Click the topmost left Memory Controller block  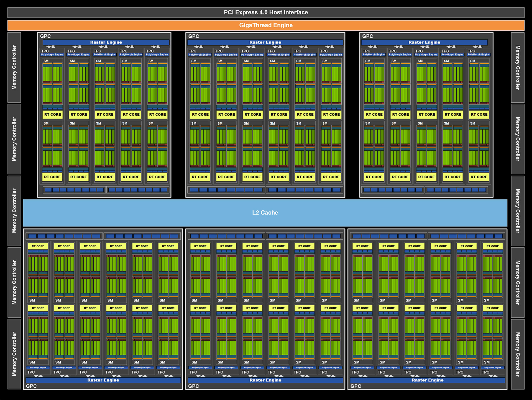click(x=14, y=68)
